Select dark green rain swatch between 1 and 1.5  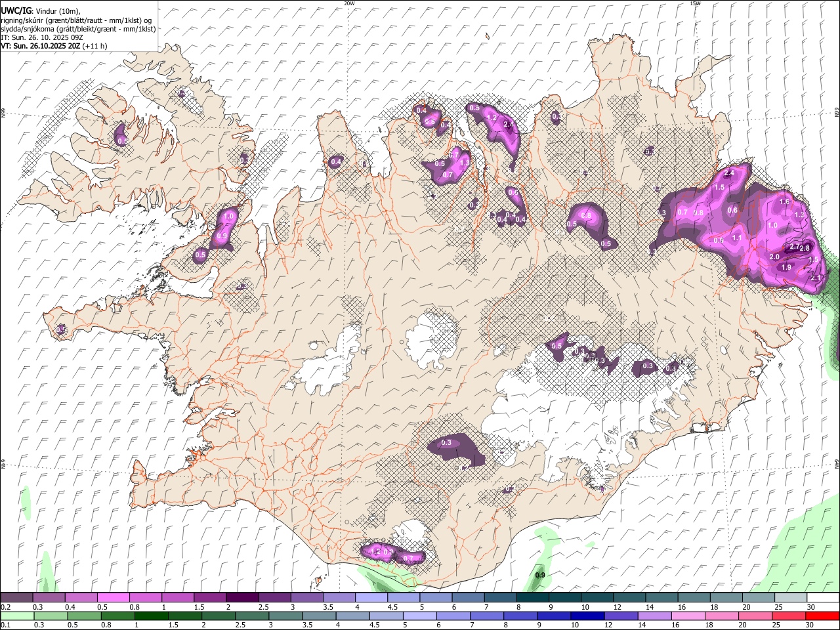[151, 616]
